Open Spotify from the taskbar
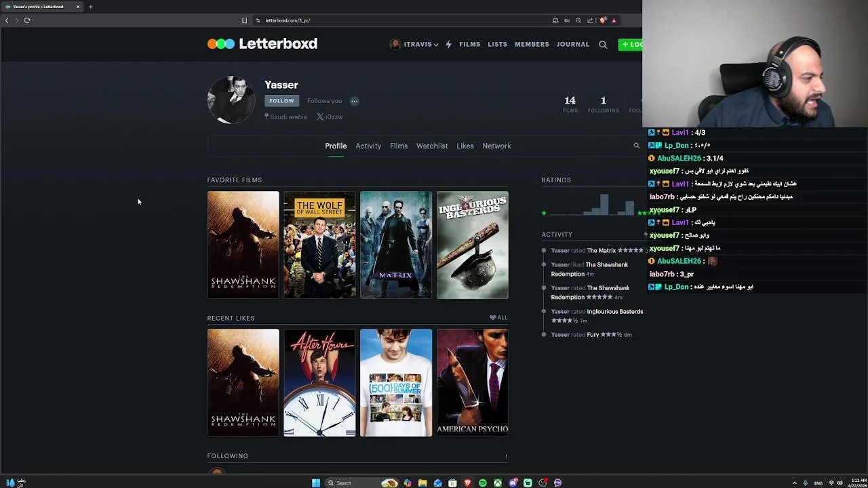 point(482,483)
